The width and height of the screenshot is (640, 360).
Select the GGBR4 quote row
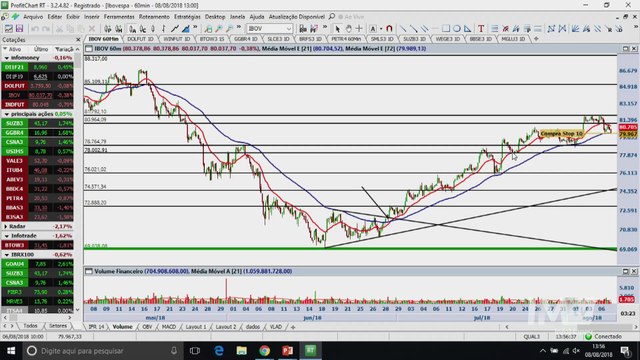point(37,133)
